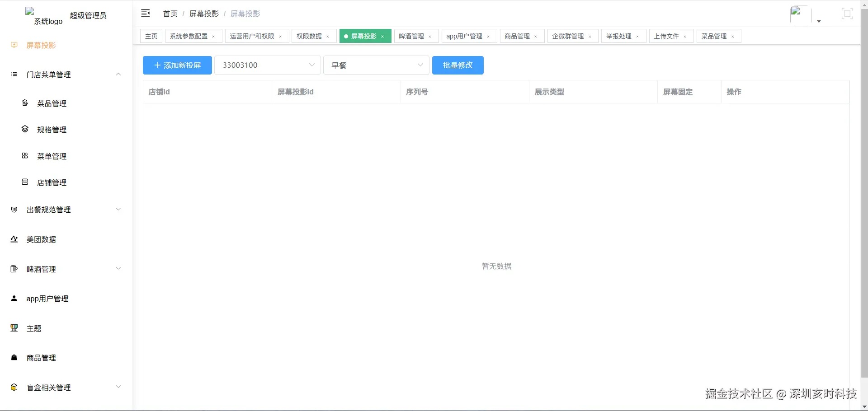The width and height of the screenshot is (868, 411).
Task: Open 屏幕投影 in the sidebar
Action: tap(66, 45)
